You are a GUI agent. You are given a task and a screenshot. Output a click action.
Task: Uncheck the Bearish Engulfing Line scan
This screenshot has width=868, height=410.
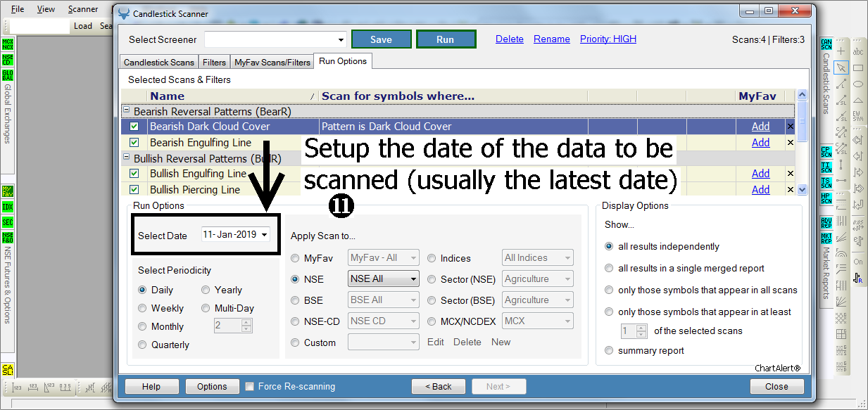pos(134,143)
